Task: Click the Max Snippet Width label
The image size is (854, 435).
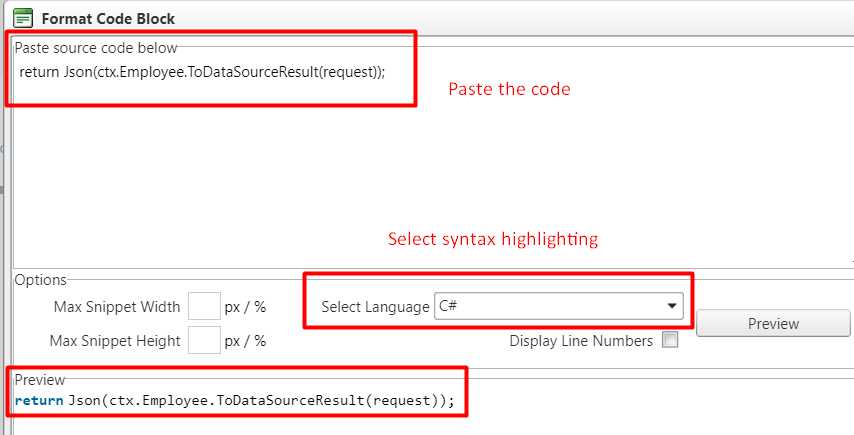Action: click(117, 307)
